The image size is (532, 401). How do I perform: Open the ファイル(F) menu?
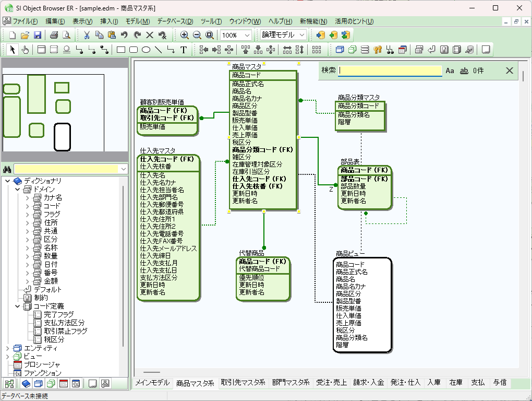click(25, 21)
